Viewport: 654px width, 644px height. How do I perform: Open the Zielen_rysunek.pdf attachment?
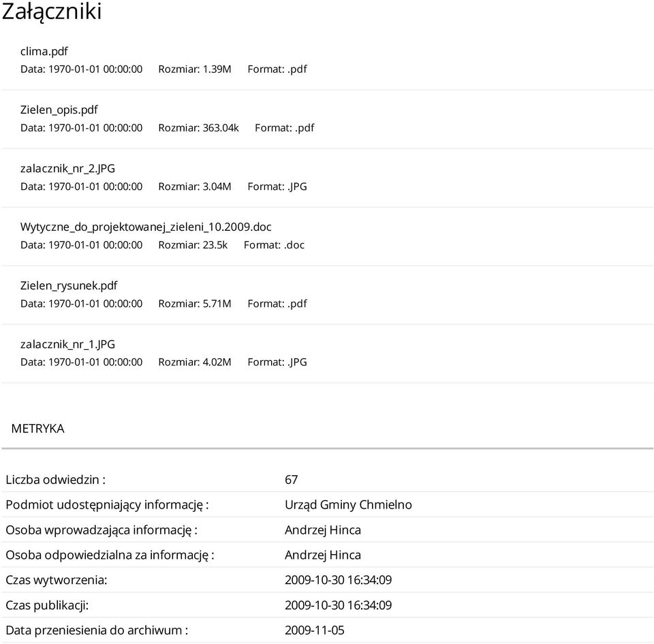point(69,285)
